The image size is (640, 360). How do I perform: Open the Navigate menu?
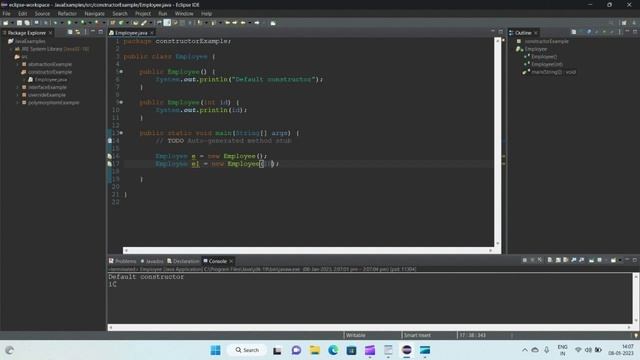click(x=94, y=13)
